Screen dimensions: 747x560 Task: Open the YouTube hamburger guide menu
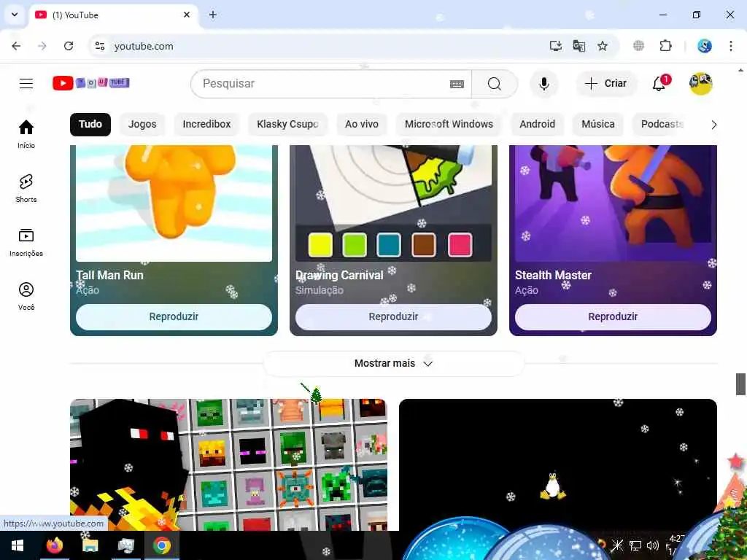tap(26, 84)
